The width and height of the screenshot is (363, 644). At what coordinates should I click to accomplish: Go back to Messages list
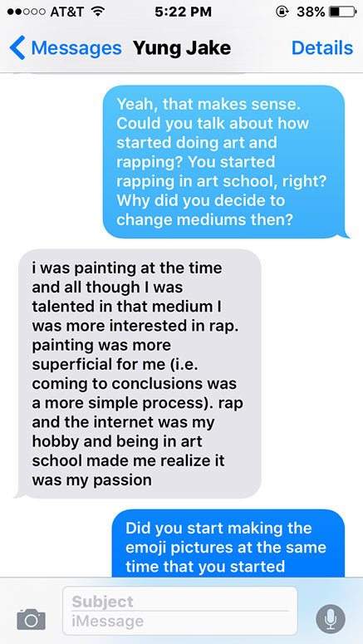click(66, 48)
